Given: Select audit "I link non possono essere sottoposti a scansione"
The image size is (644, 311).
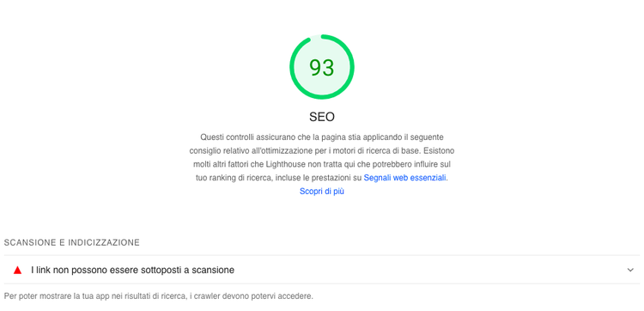Looking at the screenshot, I should pyautogui.click(x=322, y=270).
